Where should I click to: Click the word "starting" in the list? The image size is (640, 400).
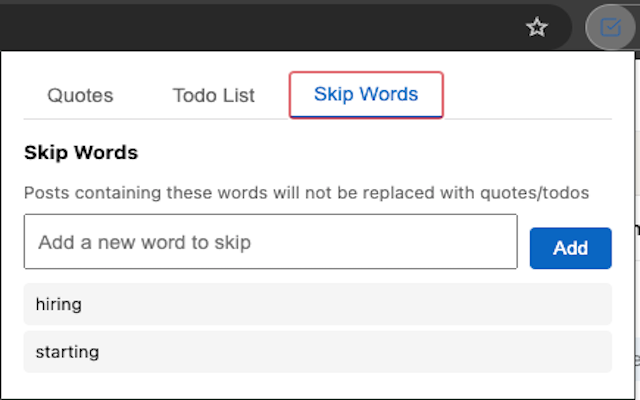point(67,352)
